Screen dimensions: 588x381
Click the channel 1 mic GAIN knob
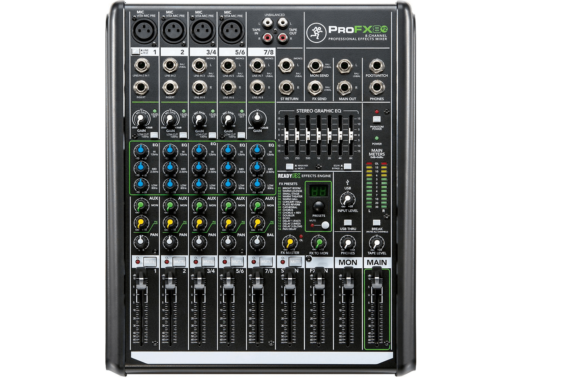click(141, 119)
